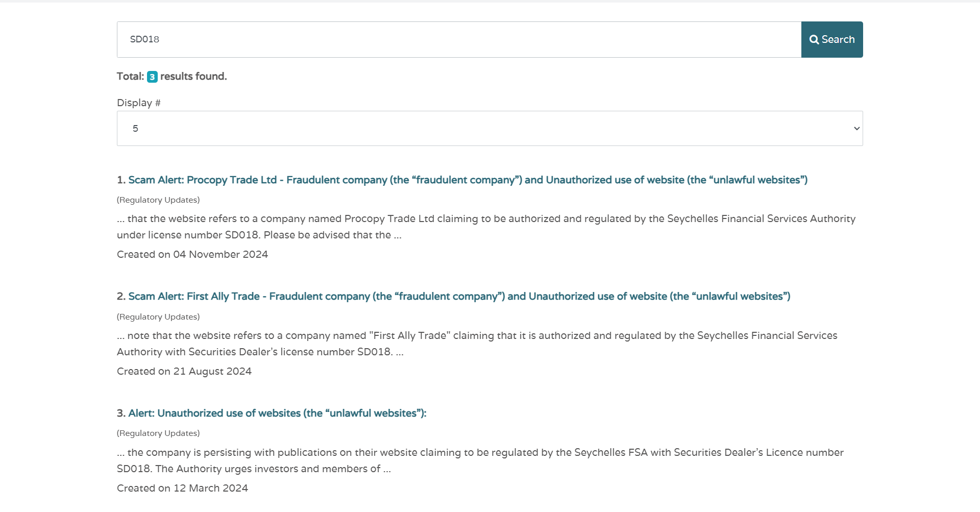980x512 pixels.
Task: Click the First Ally Trade result description snippet
Action: (477, 344)
